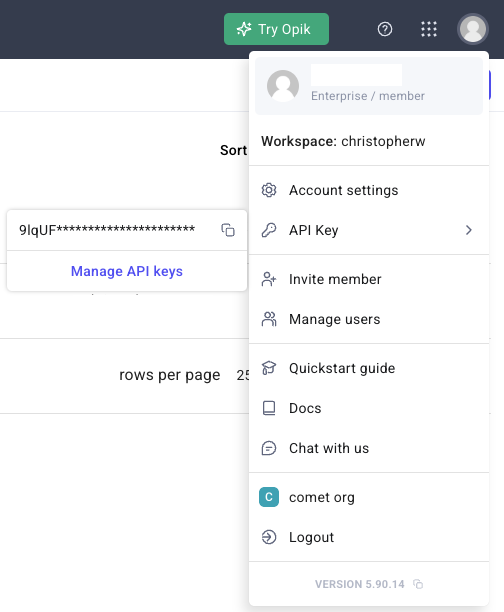Screen dimensions: 504x612
Task: Click the Enterprise / member profile card
Action: (x=369, y=86)
